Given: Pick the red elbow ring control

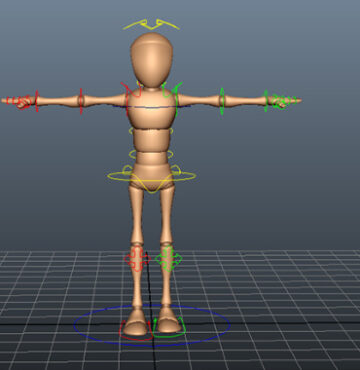Looking at the screenshot, I should click(x=81, y=101).
